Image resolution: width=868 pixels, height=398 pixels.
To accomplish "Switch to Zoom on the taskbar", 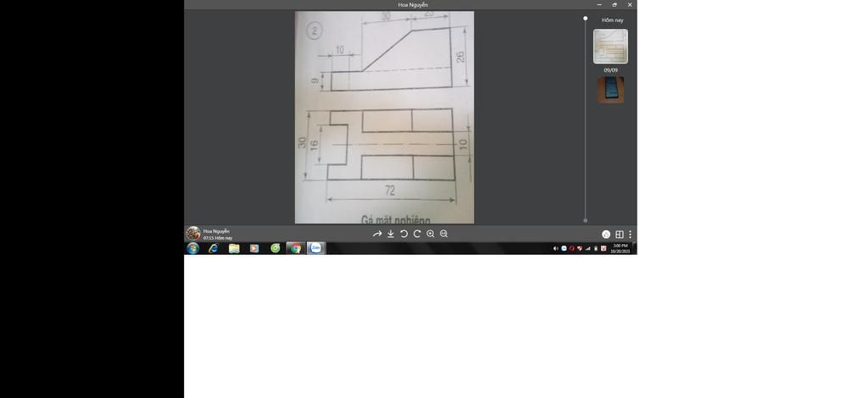I will tap(316, 248).
